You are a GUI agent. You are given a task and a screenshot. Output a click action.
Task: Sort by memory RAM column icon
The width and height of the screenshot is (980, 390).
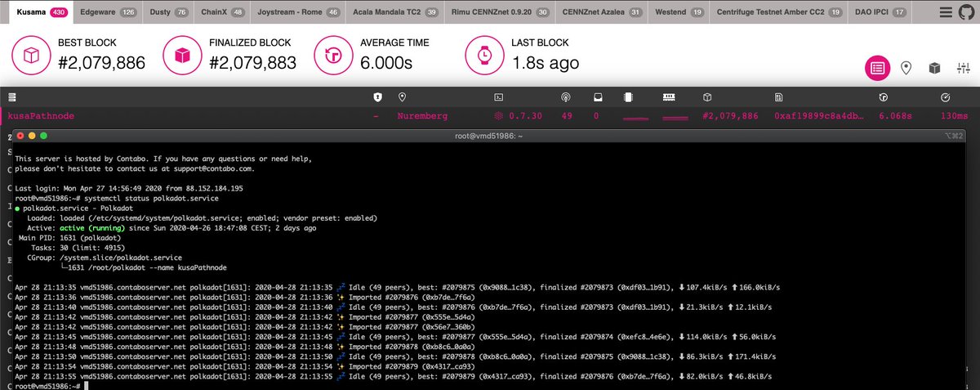tap(669, 97)
